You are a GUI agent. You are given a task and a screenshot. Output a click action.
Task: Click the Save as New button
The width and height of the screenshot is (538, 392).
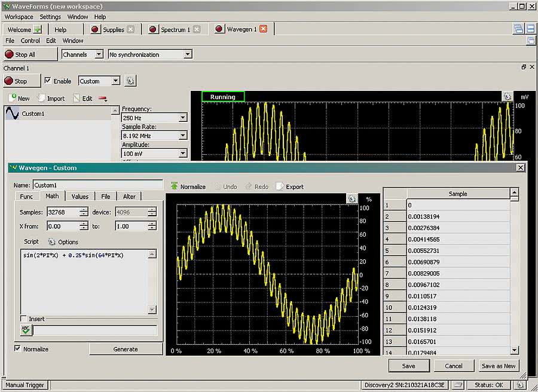(499, 366)
